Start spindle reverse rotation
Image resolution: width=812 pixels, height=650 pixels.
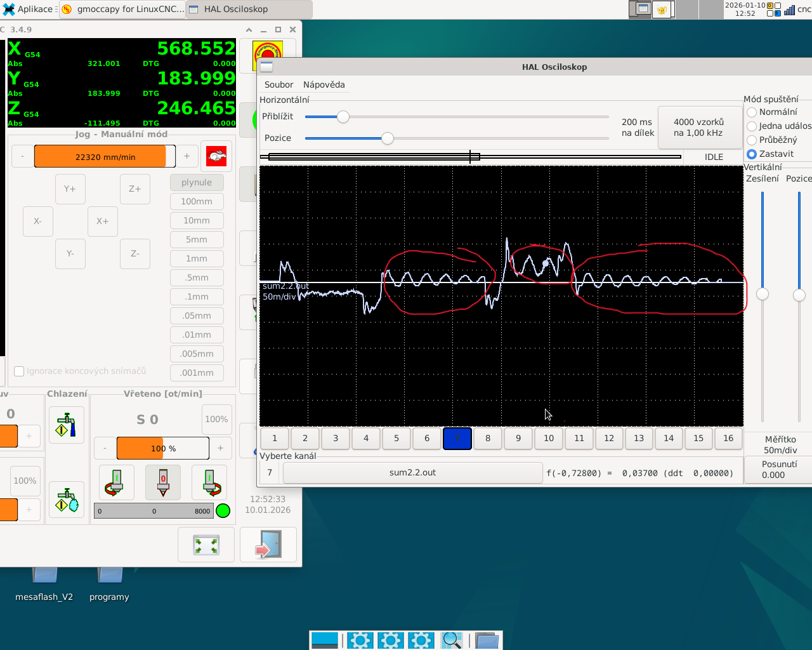tap(116, 482)
